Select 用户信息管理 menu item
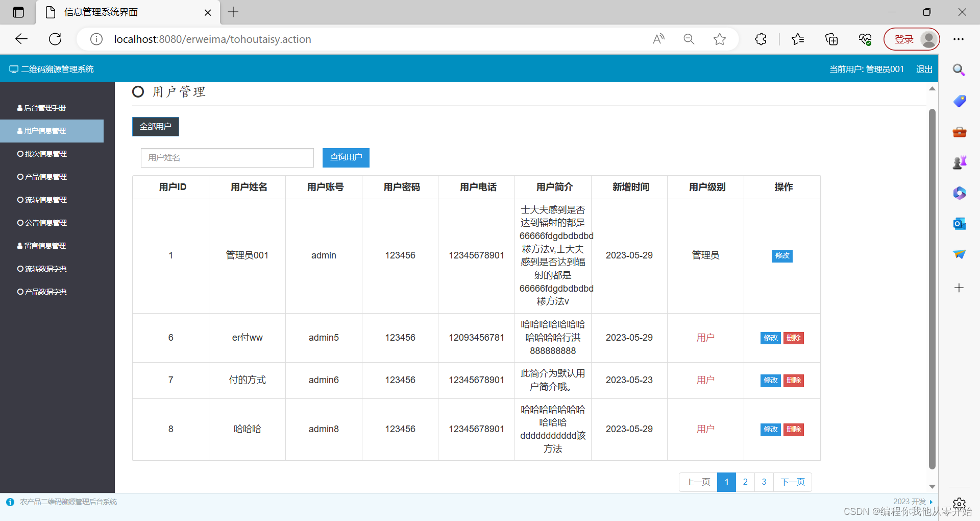The image size is (980, 521). (x=52, y=131)
